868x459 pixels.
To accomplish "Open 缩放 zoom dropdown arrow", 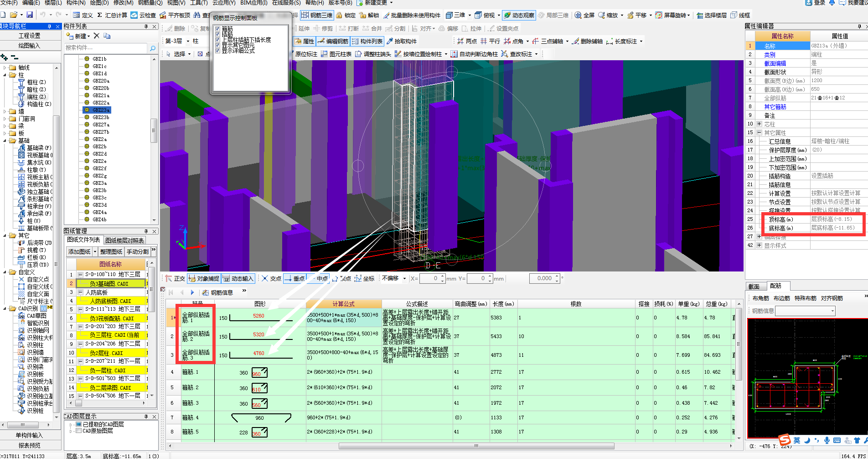I will pos(622,15).
